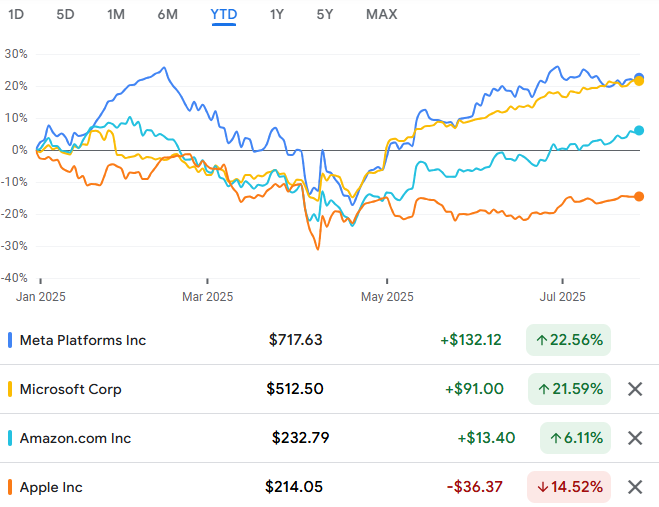Choose the 6M range tab

tap(167, 14)
